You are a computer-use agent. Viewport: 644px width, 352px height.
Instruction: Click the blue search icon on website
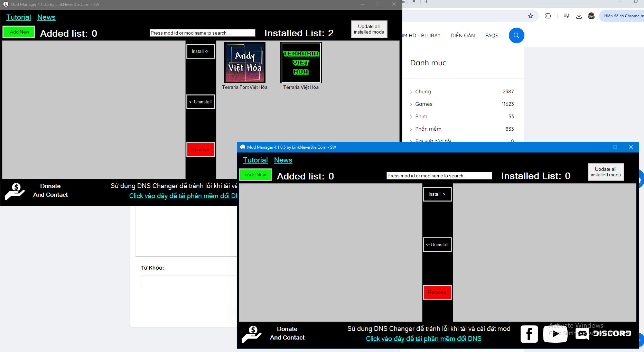pos(516,36)
